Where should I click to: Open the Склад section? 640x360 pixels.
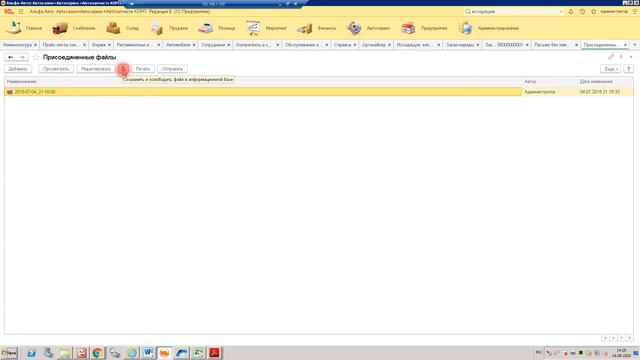pyautogui.click(x=122, y=28)
